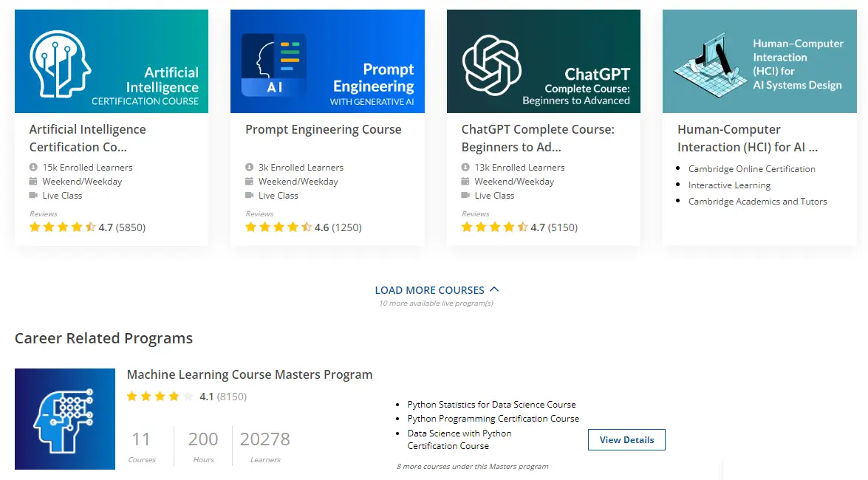Open the ChatGPT Complete Course banner image
The image size is (868, 480).
[543, 61]
